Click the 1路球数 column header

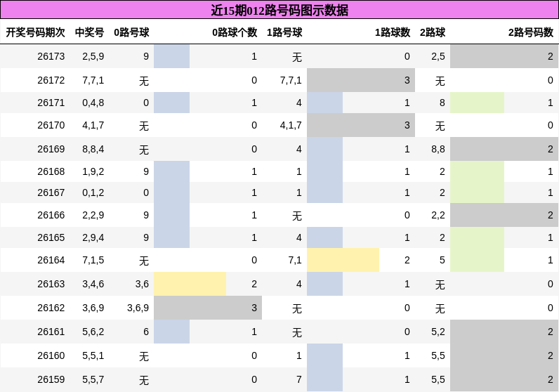click(x=393, y=32)
